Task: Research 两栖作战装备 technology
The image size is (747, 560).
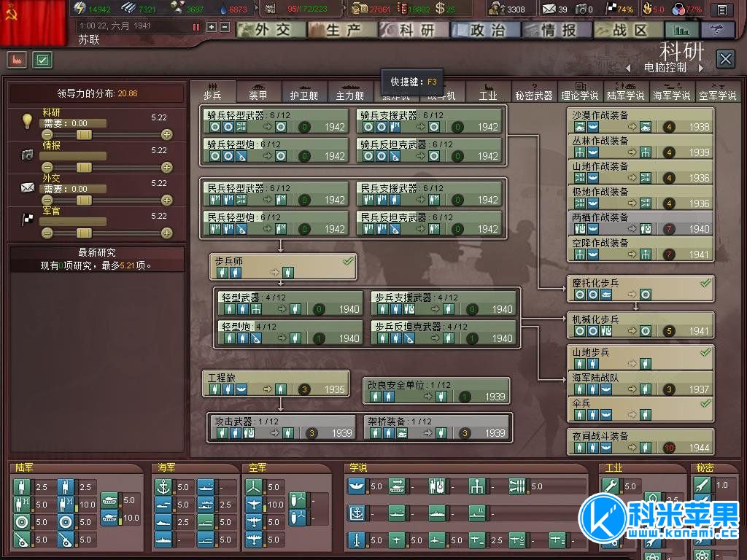Action: [x=640, y=223]
